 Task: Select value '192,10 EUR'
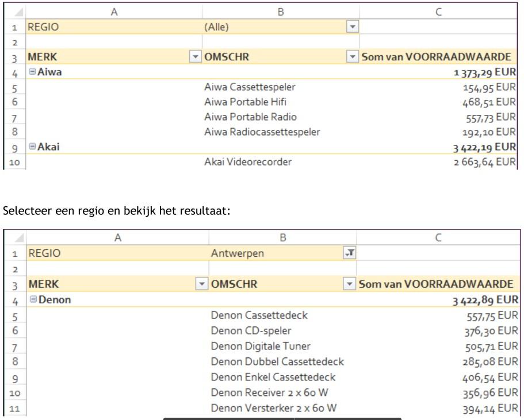(489, 132)
